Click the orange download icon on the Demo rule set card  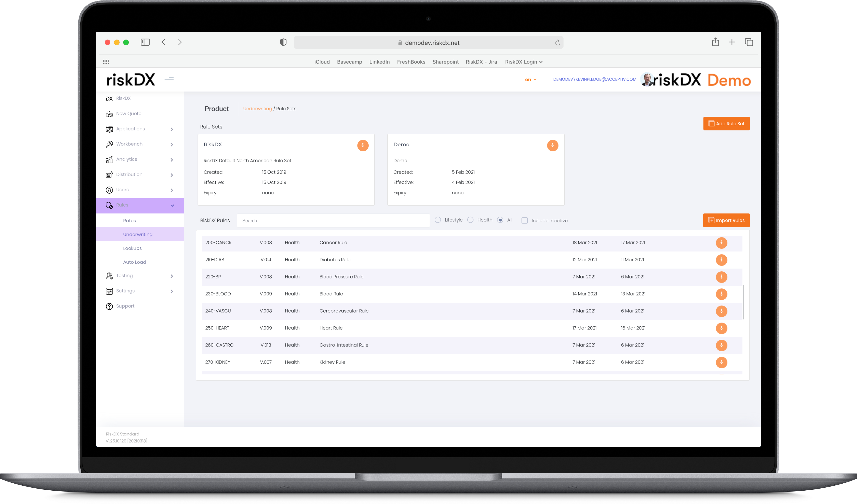(552, 145)
